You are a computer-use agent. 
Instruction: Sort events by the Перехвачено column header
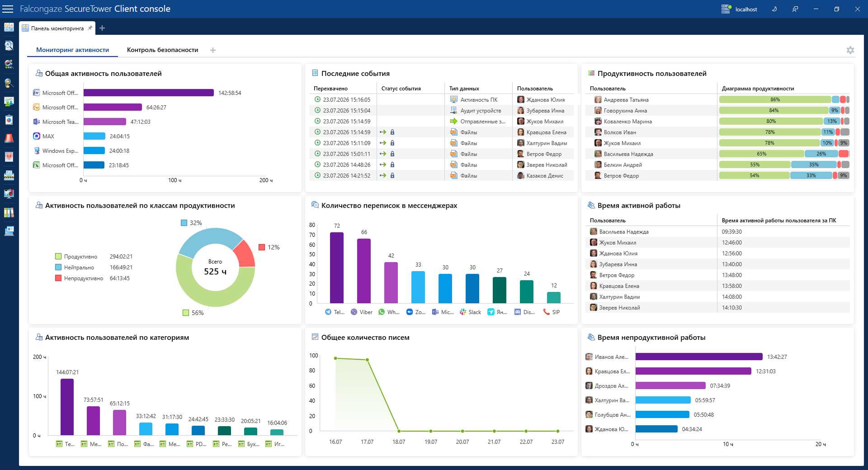pyautogui.click(x=330, y=89)
